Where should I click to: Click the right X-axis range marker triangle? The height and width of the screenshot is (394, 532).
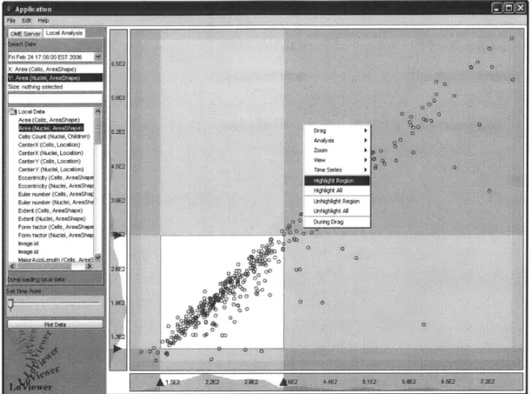tap(283, 382)
